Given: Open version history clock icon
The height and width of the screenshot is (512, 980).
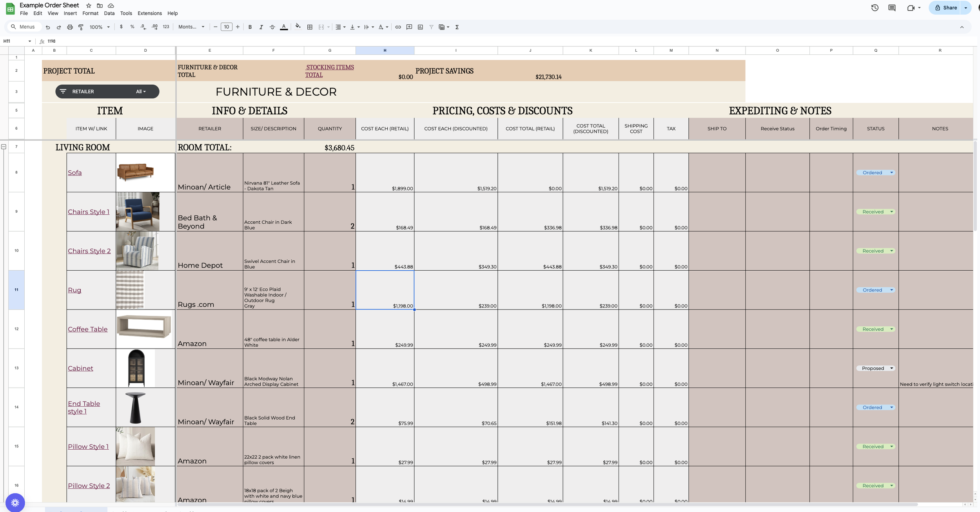Looking at the screenshot, I should [x=875, y=8].
